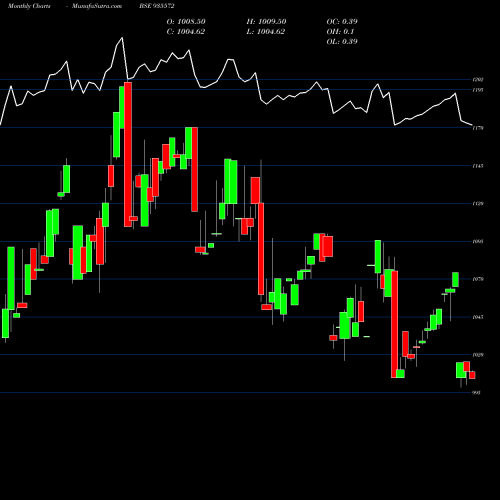Click the "Monthly Charts" title text
The width and height of the screenshot is (500, 500).
(29, 6)
